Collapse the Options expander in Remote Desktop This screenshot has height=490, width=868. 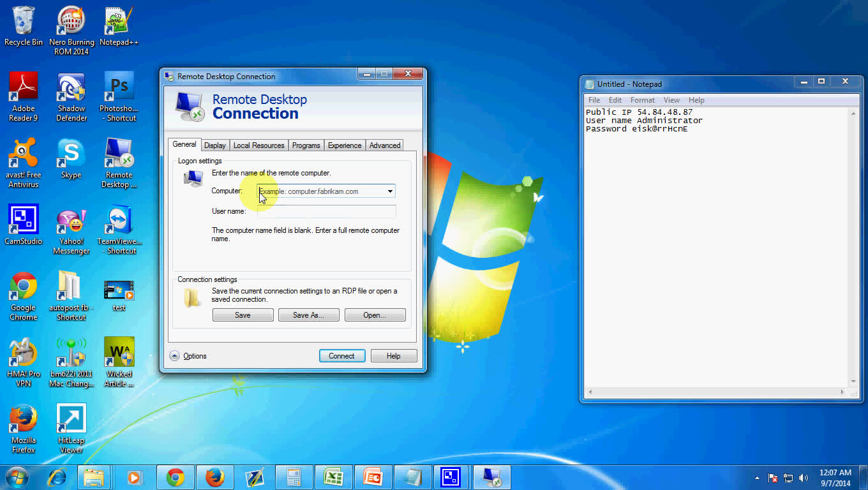point(188,356)
